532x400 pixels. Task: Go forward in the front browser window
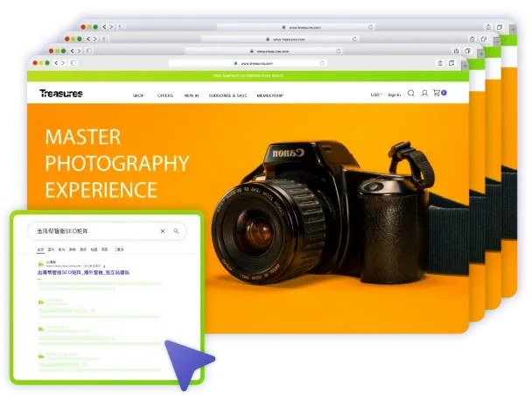pos(63,63)
